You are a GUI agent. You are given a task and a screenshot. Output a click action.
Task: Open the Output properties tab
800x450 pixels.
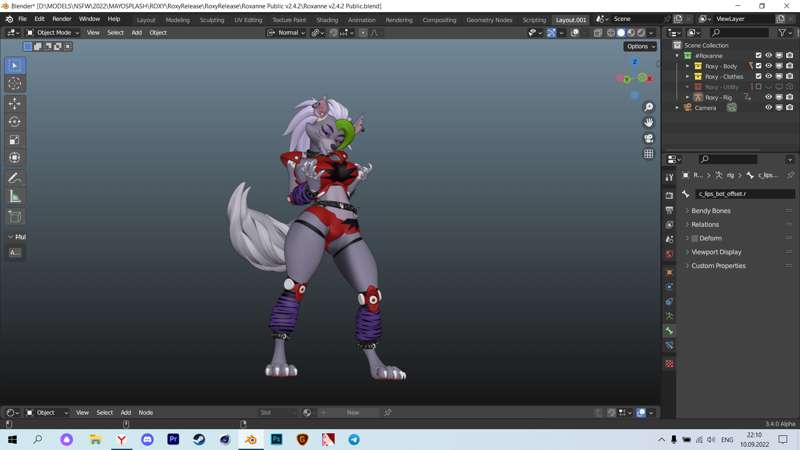coord(669,210)
